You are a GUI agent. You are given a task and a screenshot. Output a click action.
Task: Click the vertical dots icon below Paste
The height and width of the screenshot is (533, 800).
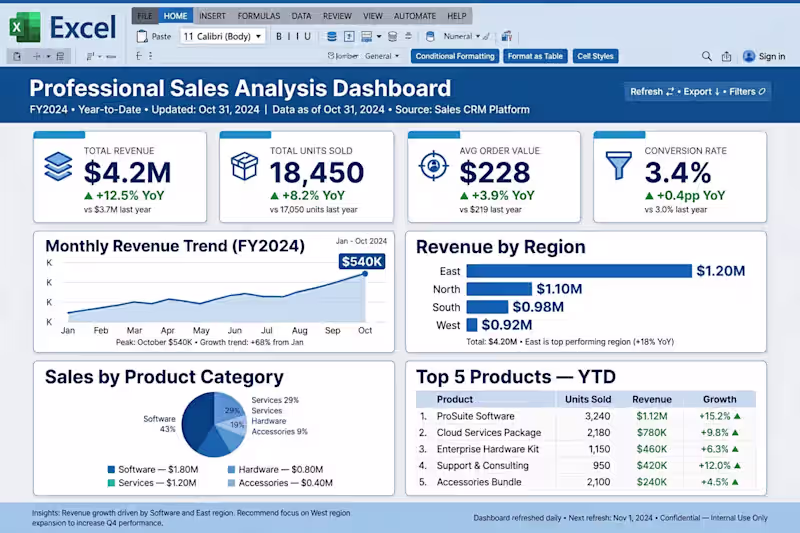coord(151,56)
